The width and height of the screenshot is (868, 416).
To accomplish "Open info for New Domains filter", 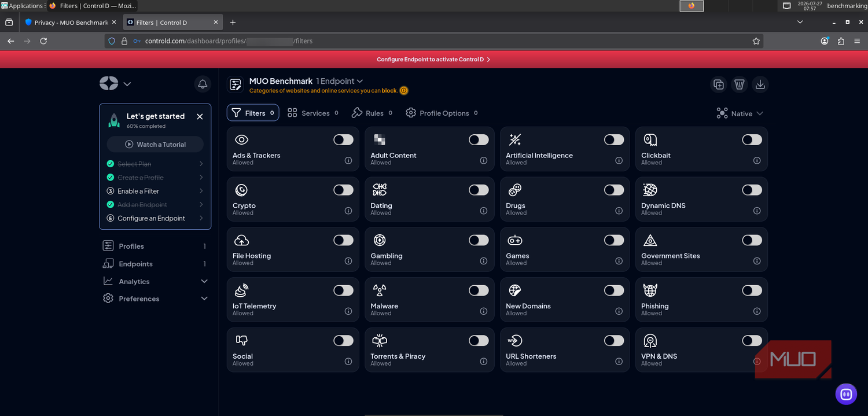I will (619, 311).
